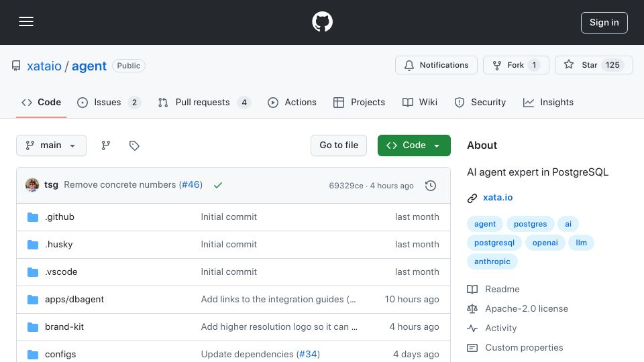
Task: Open commit 69329ce hash link
Action: tap(346, 186)
